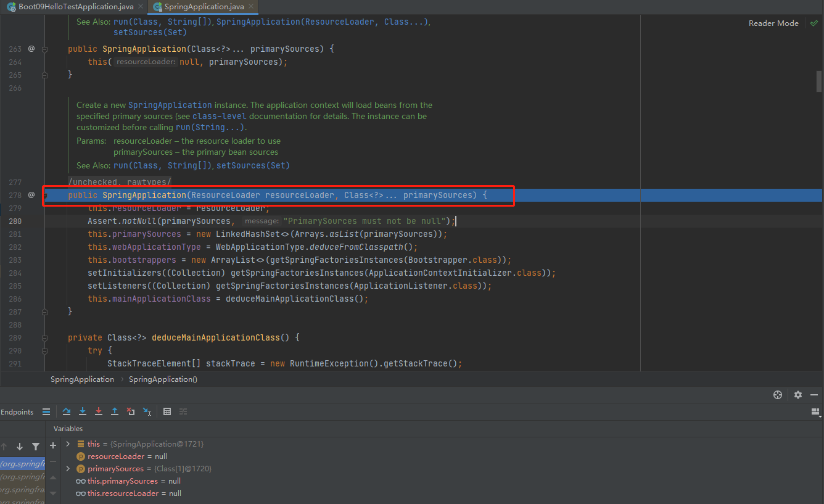The image size is (824, 504).
Task: Select the this.primarySources = null watch
Action: (128, 481)
